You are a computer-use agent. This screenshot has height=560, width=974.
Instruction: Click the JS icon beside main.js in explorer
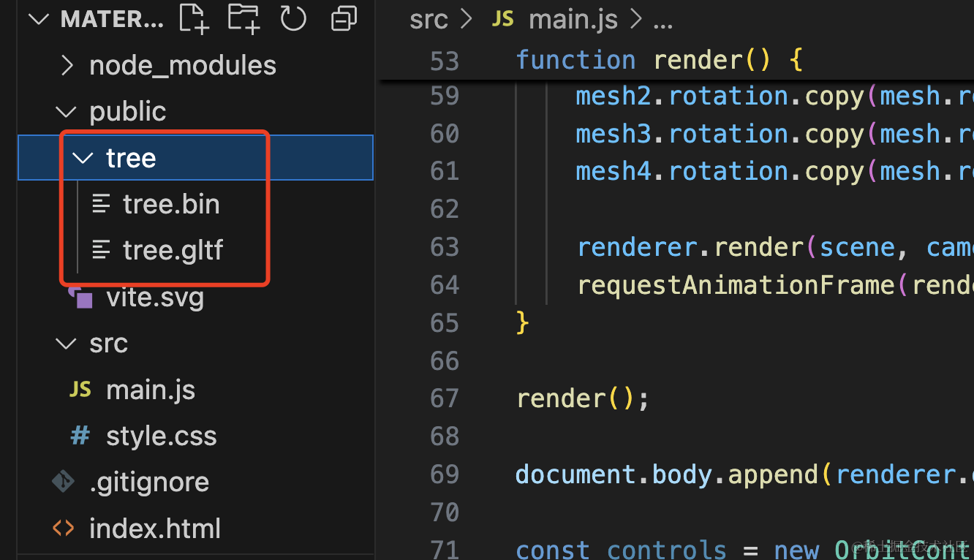(80, 390)
